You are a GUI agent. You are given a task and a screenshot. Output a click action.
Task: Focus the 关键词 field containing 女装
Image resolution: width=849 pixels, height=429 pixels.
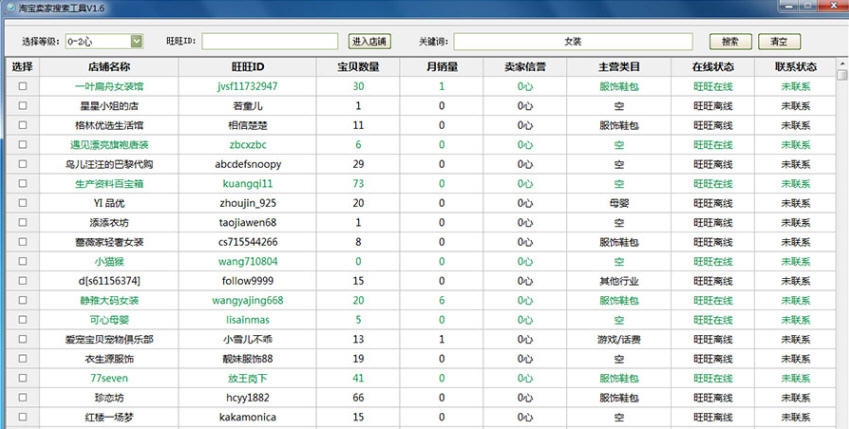(x=573, y=41)
